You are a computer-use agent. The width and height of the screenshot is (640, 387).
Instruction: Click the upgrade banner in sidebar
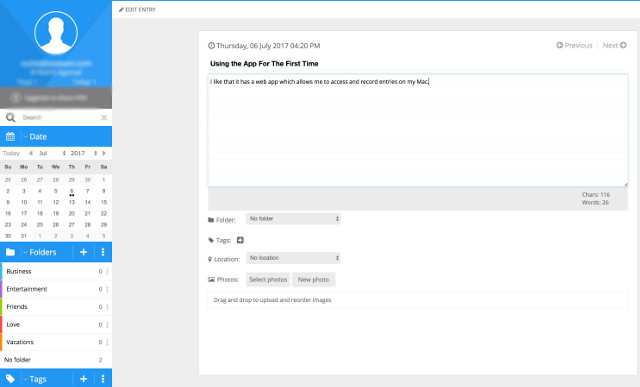[x=56, y=98]
